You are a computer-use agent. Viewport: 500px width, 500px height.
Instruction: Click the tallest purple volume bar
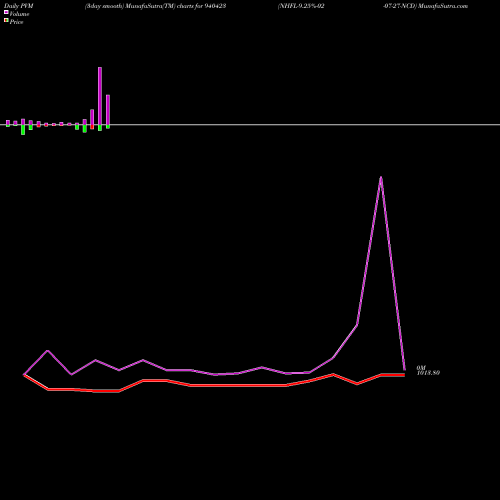coord(100,96)
